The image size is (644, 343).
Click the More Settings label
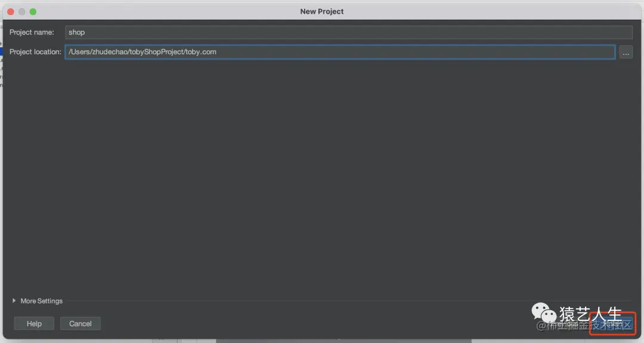[42, 301]
